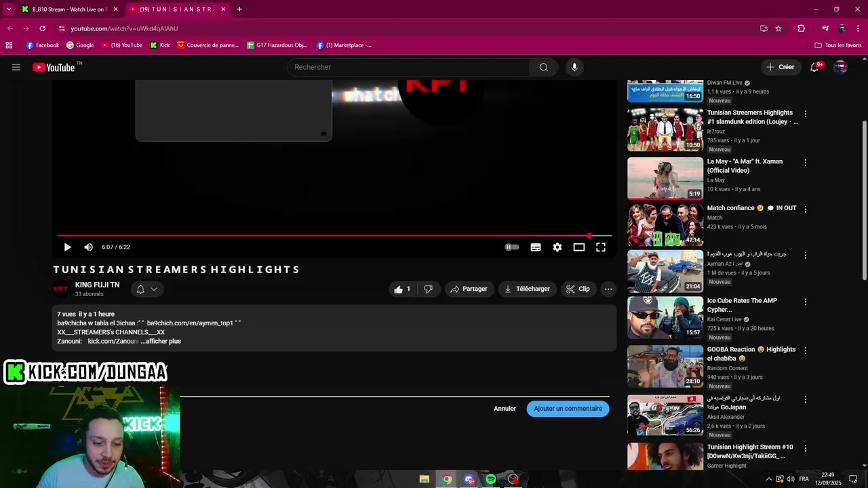Open Spotify from the taskbar
This screenshot has width=868, height=488.
[x=491, y=479]
